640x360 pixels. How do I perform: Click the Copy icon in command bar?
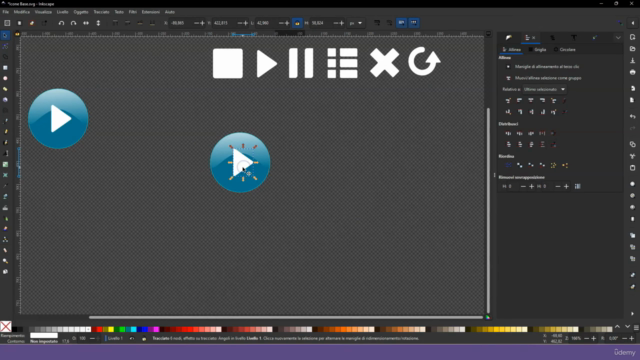(x=633, y=144)
